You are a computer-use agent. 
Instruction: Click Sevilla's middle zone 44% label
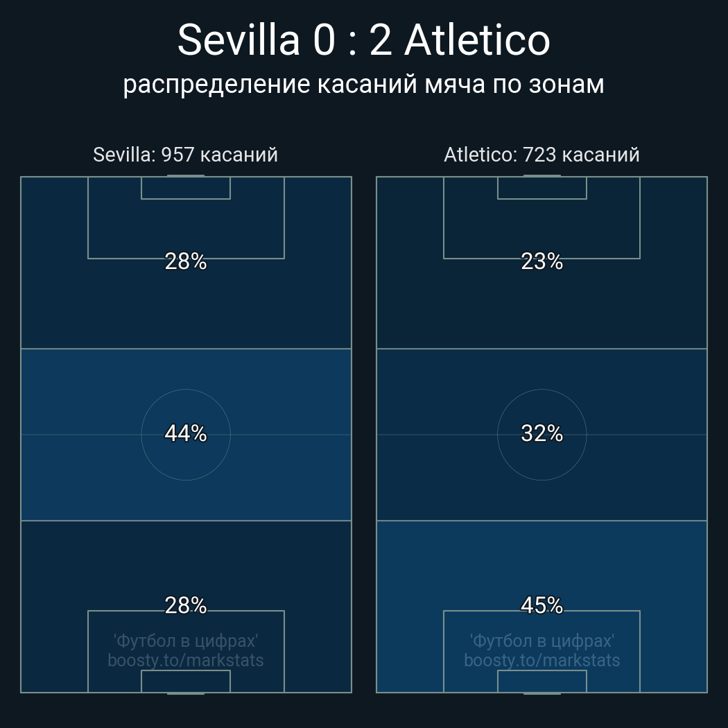click(x=185, y=433)
